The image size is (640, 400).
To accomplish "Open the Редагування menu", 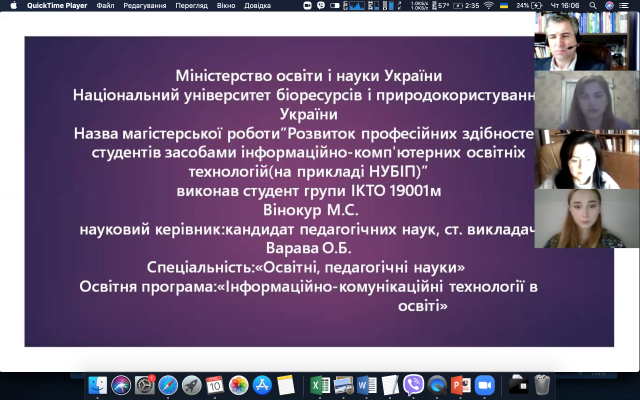I will [x=144, y=5].
